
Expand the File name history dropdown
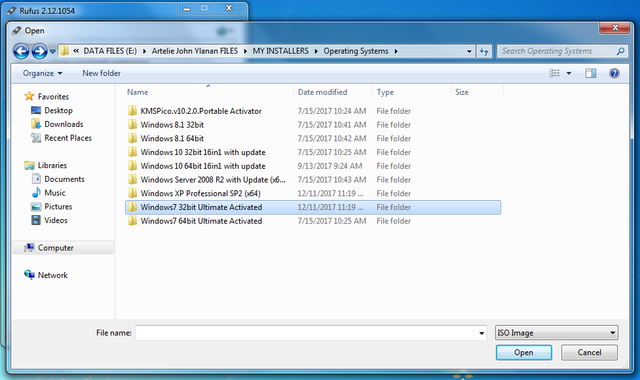click(x=482, y=333)
